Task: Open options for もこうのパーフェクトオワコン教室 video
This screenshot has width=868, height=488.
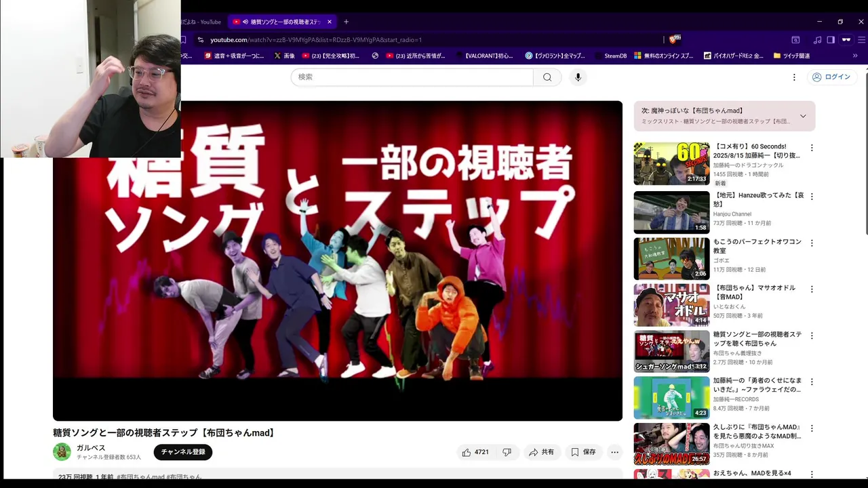Action: click(x=812, y=243)
